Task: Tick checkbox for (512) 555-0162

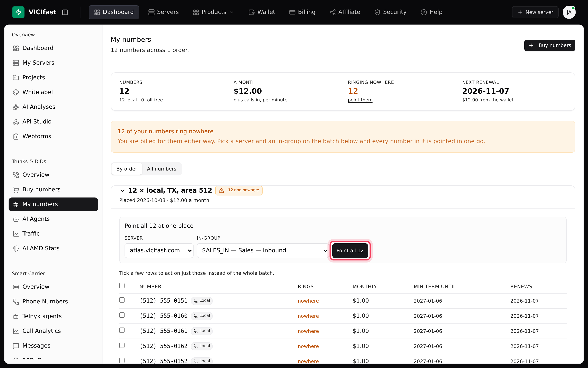Action: click(x=122, y=345)
